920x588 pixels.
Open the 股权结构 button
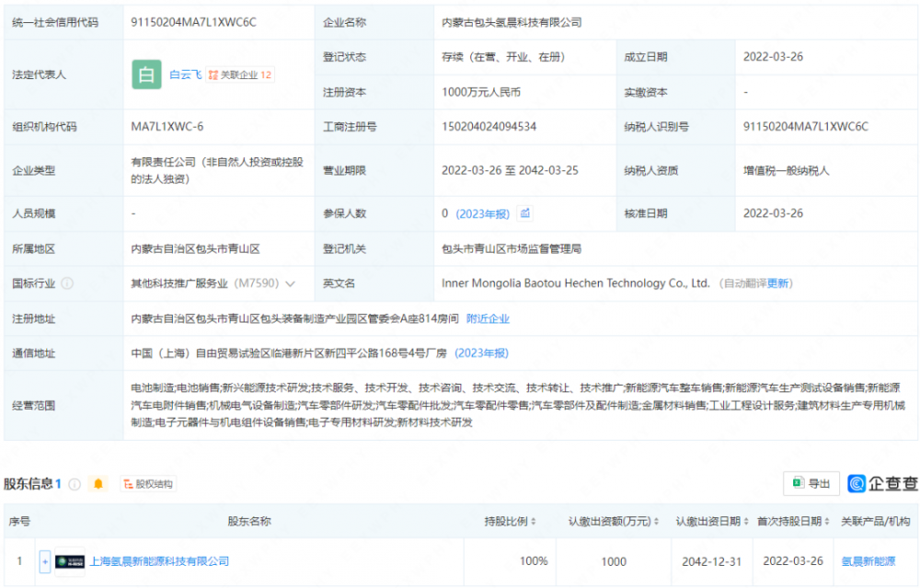148,484
